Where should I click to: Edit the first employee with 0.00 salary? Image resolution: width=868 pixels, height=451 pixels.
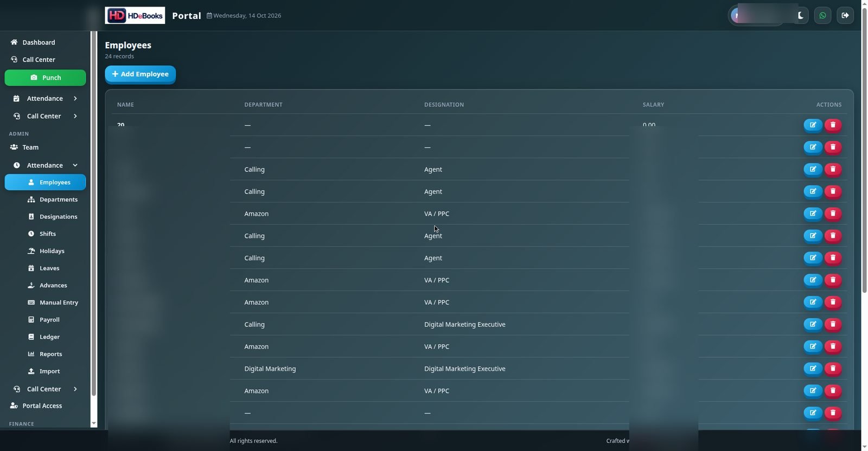(813, 125)
